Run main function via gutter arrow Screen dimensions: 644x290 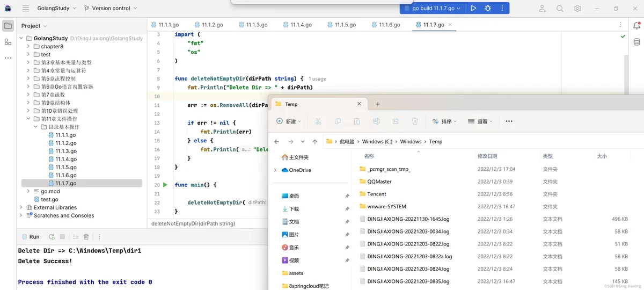coord(165,185)
